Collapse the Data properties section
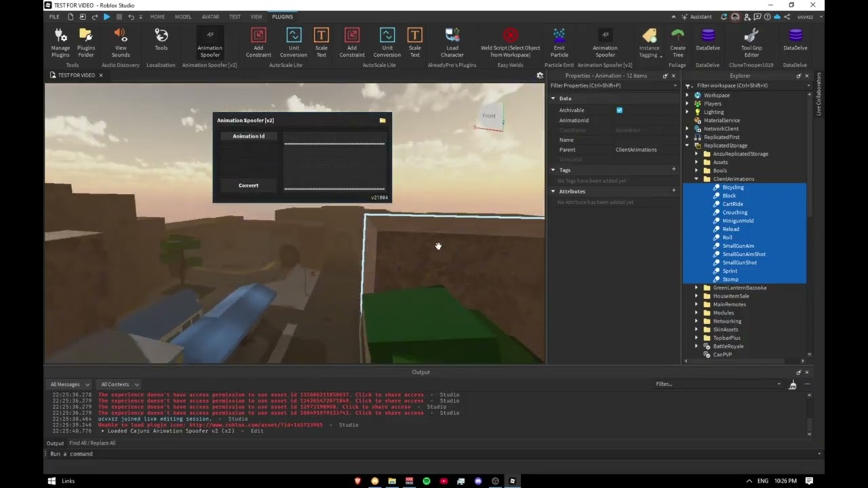 point(553,98)
